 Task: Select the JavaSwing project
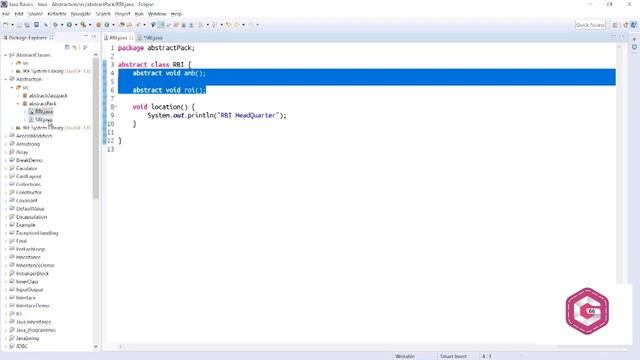click(x=27, y=338)
